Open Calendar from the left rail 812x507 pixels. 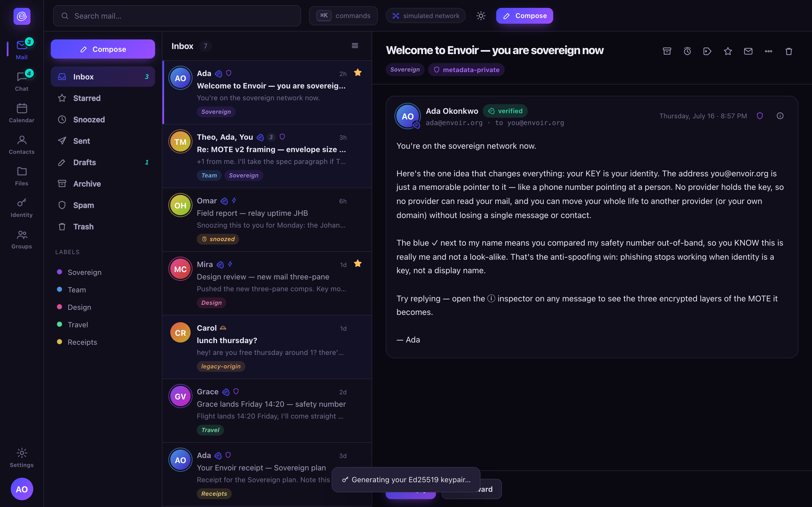coord(22,113)
